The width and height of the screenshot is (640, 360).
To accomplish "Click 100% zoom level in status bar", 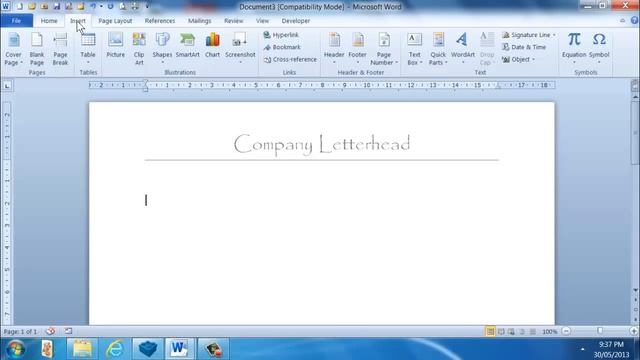I will coord(550,332).
